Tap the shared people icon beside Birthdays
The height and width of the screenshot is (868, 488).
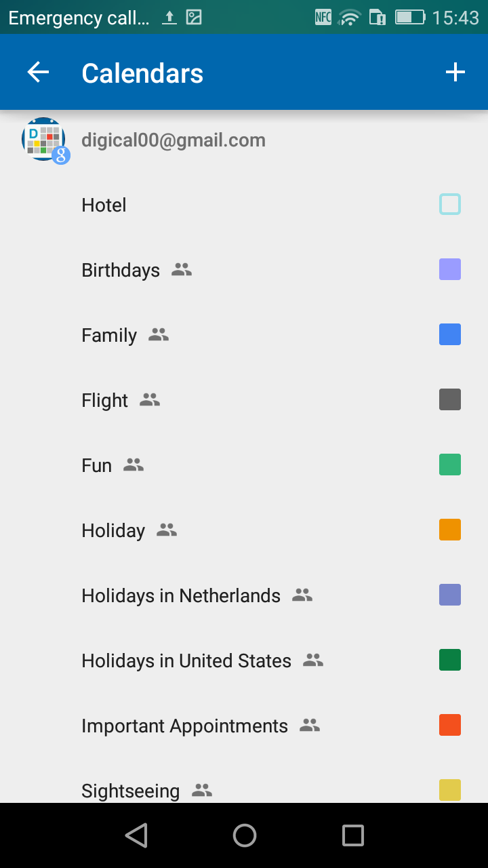[182, 270]
